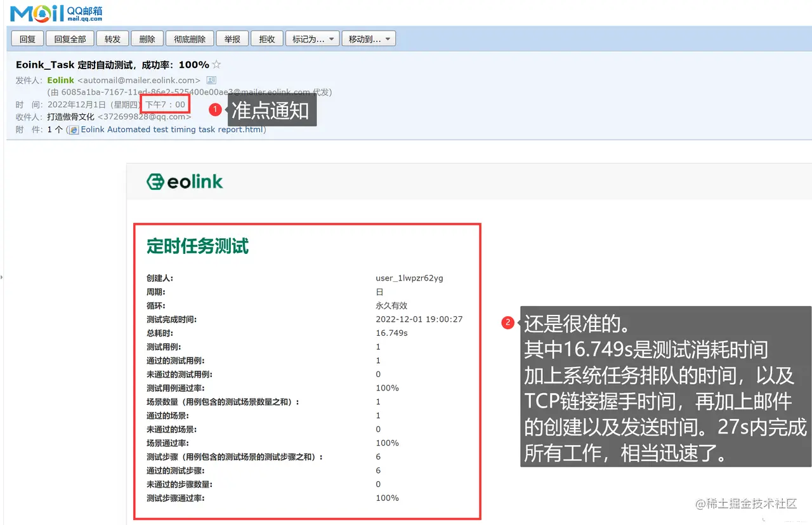The width and height of the screenshot is (812, 525).
Task: Reject sender with 拒收 button
Action: pyautogui.click(x=267, y=39)
